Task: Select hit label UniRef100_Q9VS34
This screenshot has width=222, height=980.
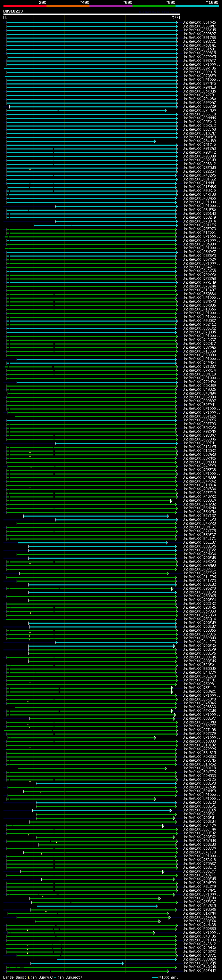Action: (x=199, y=489)
